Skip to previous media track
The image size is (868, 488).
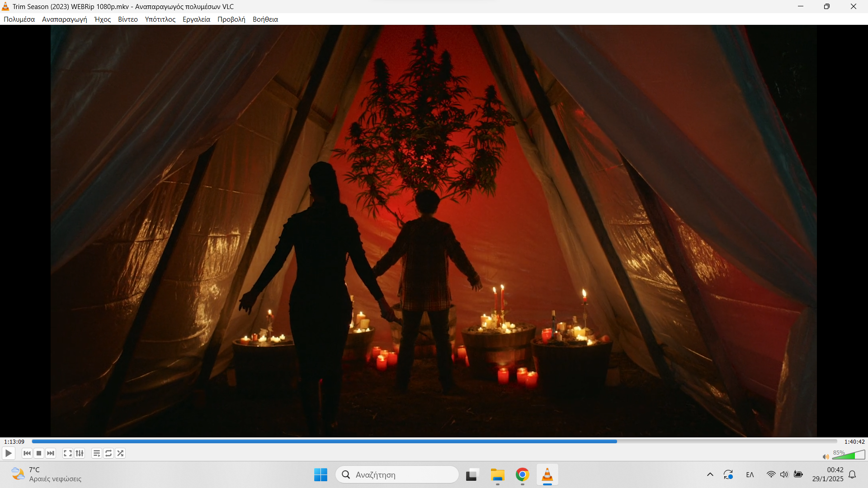(27, 453)
